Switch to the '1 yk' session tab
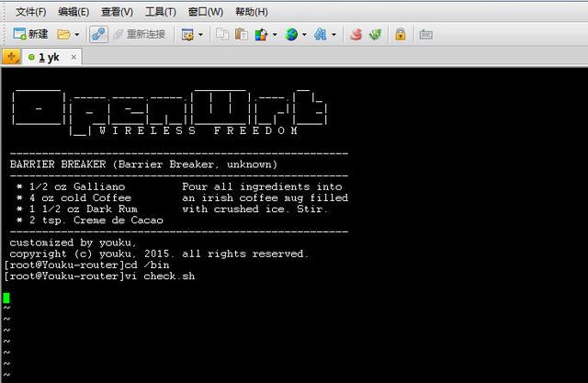The height and width of the screenshot is (383, 588). coord(49,57)
